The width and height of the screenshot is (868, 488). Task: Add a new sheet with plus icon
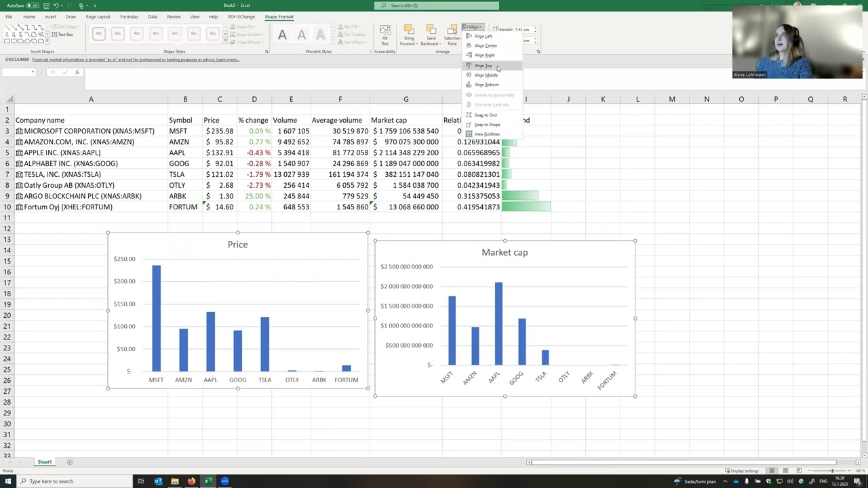point(70,462)
